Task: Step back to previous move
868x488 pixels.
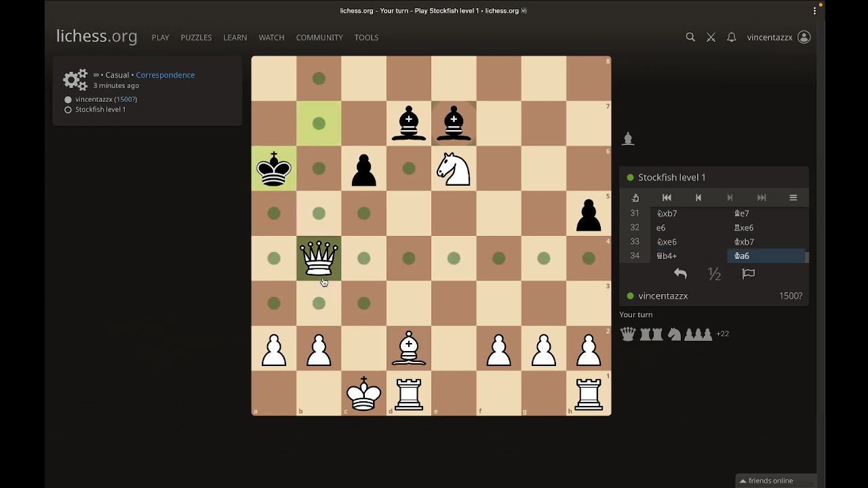Action: click(698, 198)
